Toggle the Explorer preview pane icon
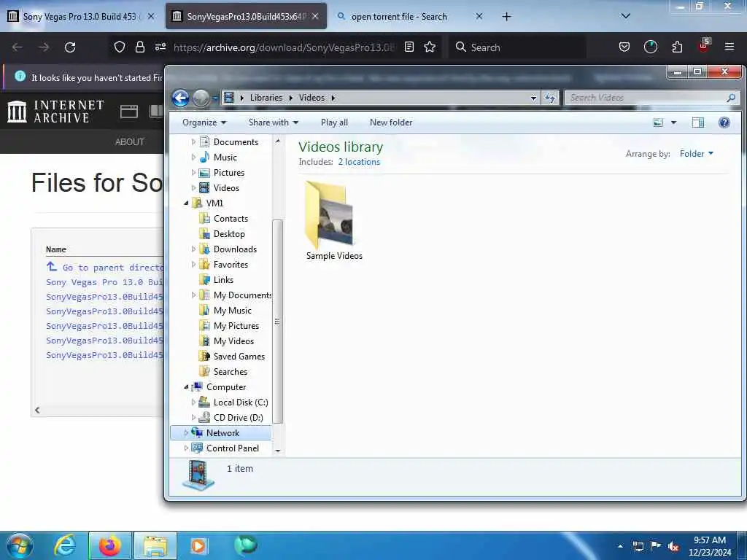Viewport: 747px width, 560px height. pyautogui.click(x=698, y=122)
